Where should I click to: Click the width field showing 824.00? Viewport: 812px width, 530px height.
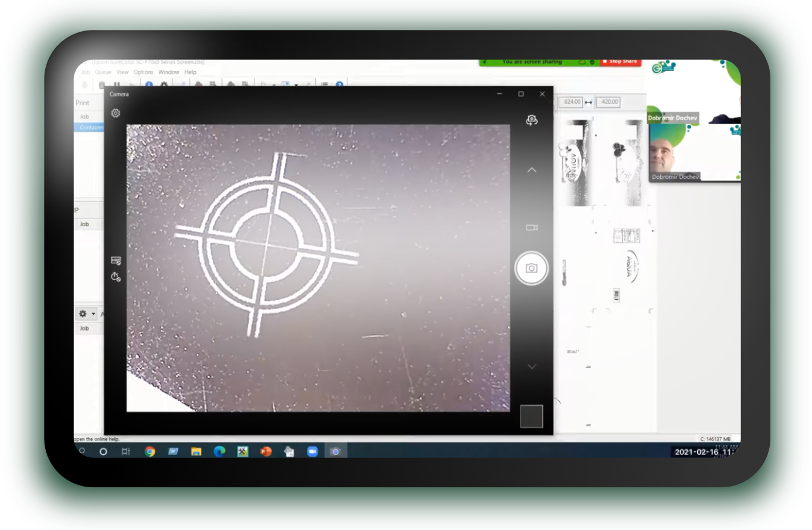click(572, 102)
